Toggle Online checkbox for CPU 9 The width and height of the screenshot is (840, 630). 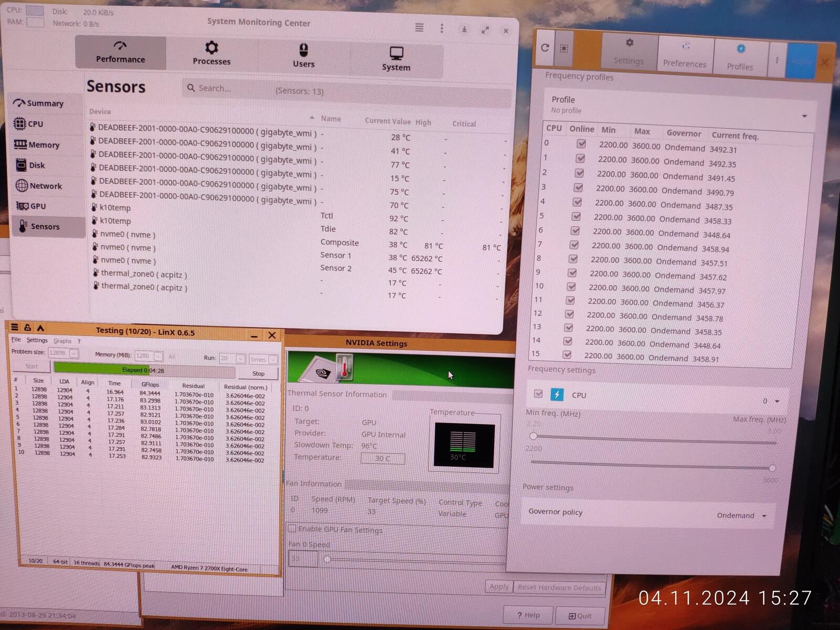(x=572, y=272)
